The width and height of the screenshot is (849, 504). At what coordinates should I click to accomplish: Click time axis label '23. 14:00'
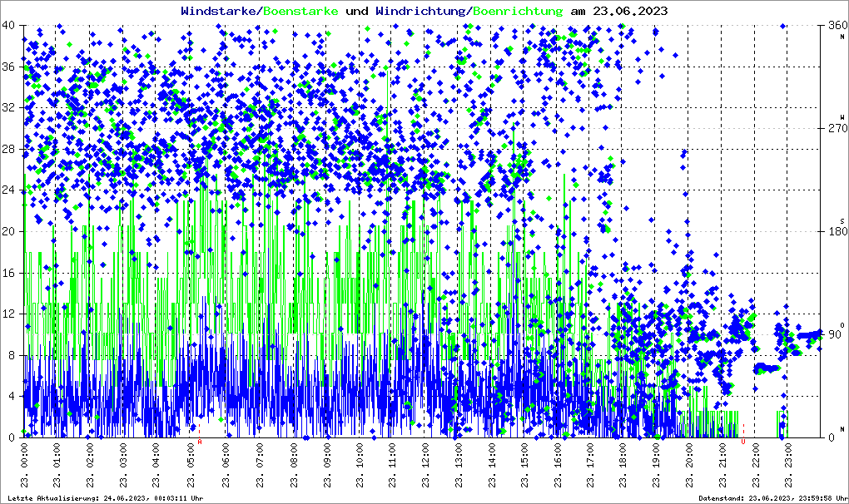492,465
